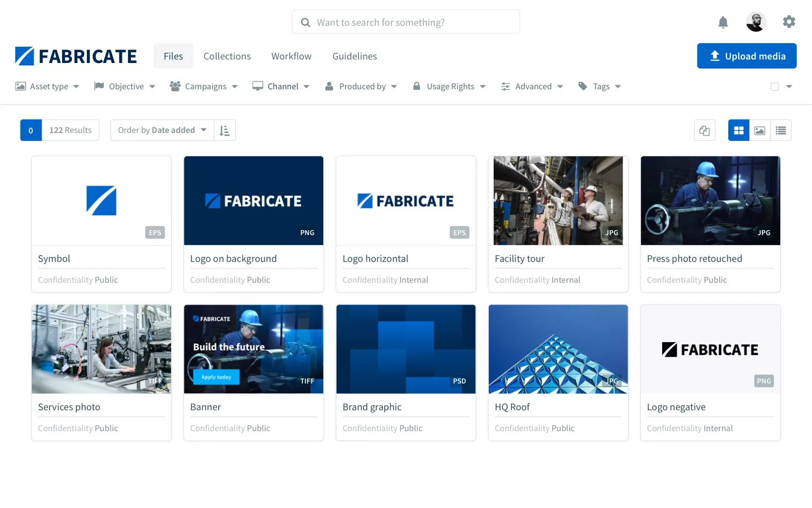Open the Workflow tab
The image size is (812, 508).
click(291, 56)
